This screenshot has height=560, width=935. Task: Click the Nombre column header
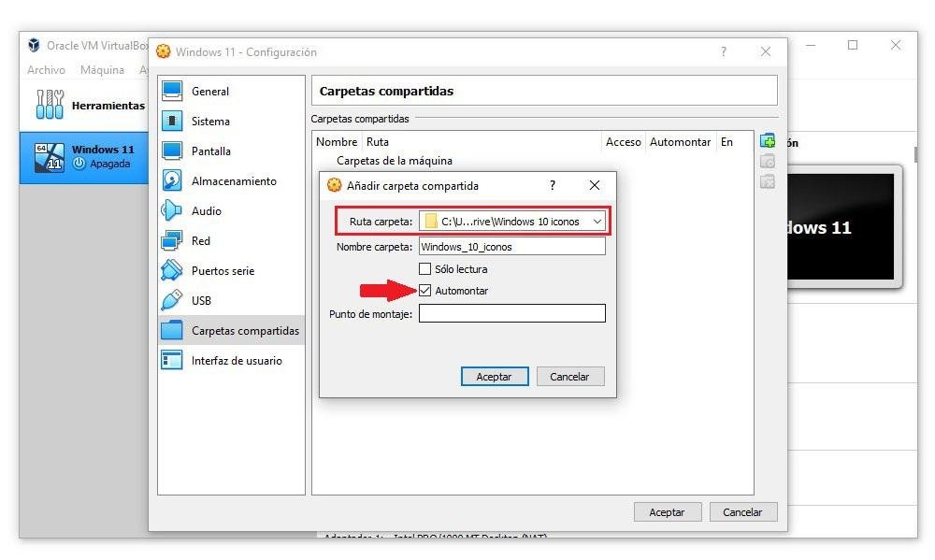click(x=337, y=142)
